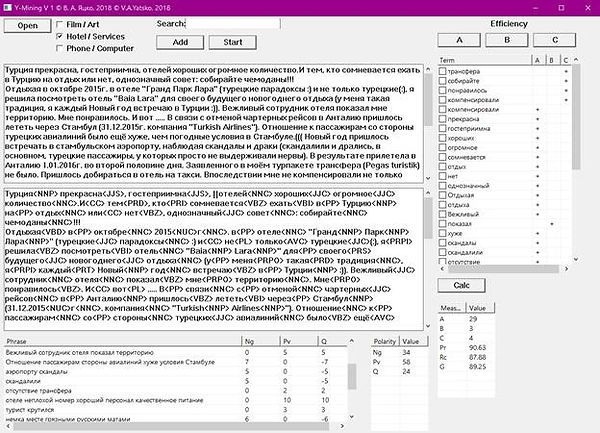Select phrase row starting "отеле неплохой номер"
Screen dimensions: 600x433
point(176,400)
